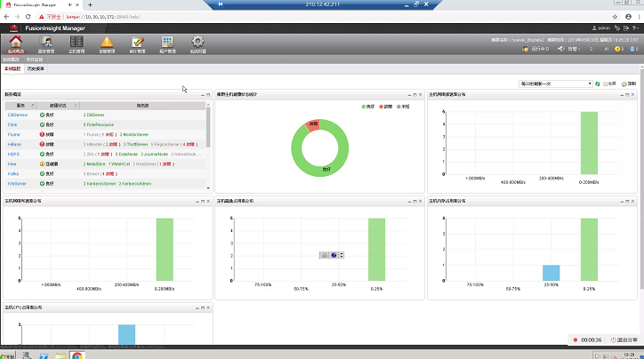Viewport: 644px width, 359px height.
Task: Toggle the red 'fault' legend swatch
Action: (x=381, y=107)
